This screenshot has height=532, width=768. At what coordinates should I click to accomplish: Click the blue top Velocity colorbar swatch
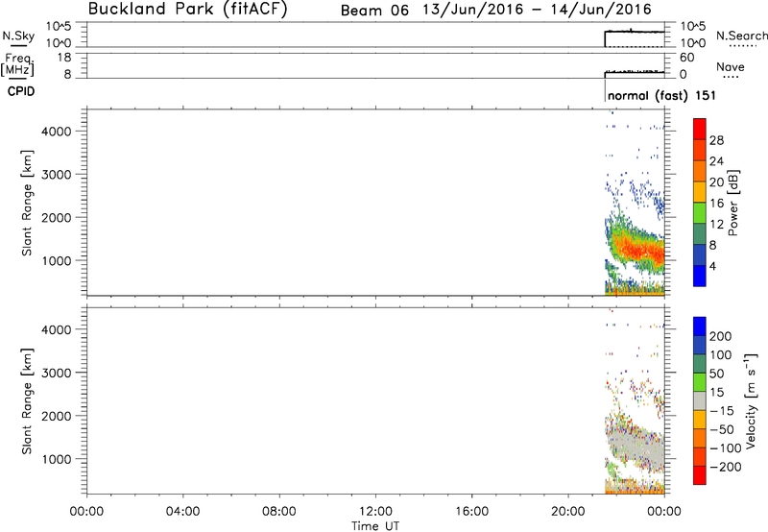point(700,326)
